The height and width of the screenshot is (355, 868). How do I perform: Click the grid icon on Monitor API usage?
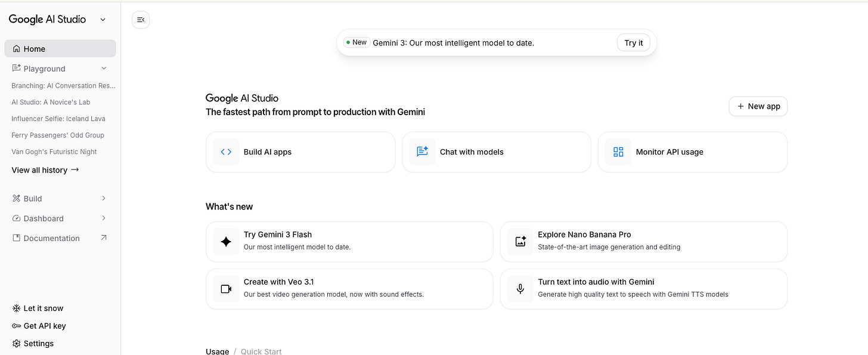(x=618, y=152)
